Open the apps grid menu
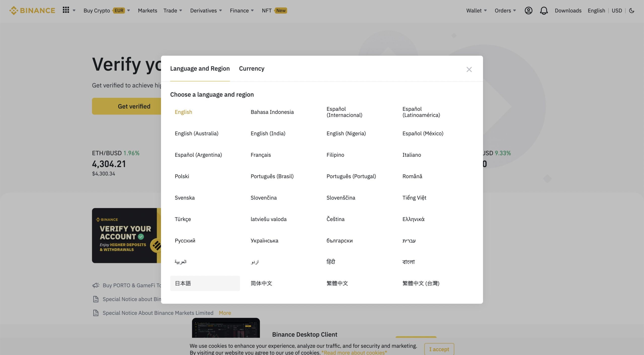The image size is (644, 355). [66, 10]
